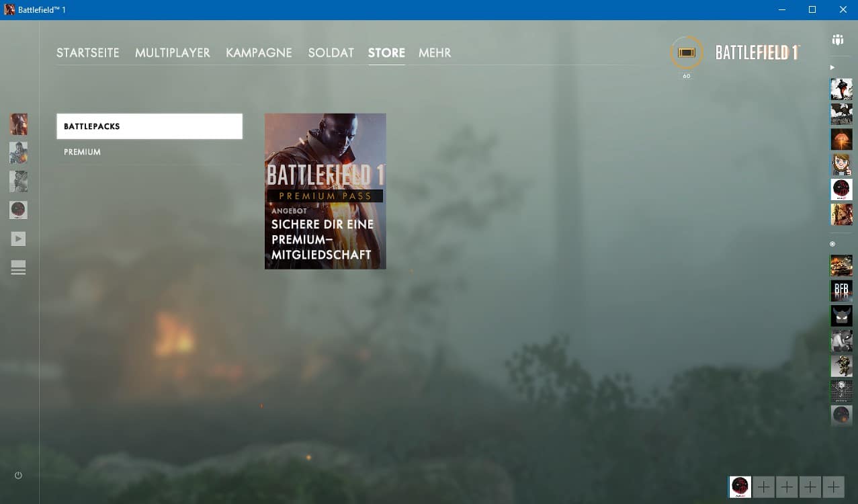Add squad member in first empty plus slot

[764, 487]
